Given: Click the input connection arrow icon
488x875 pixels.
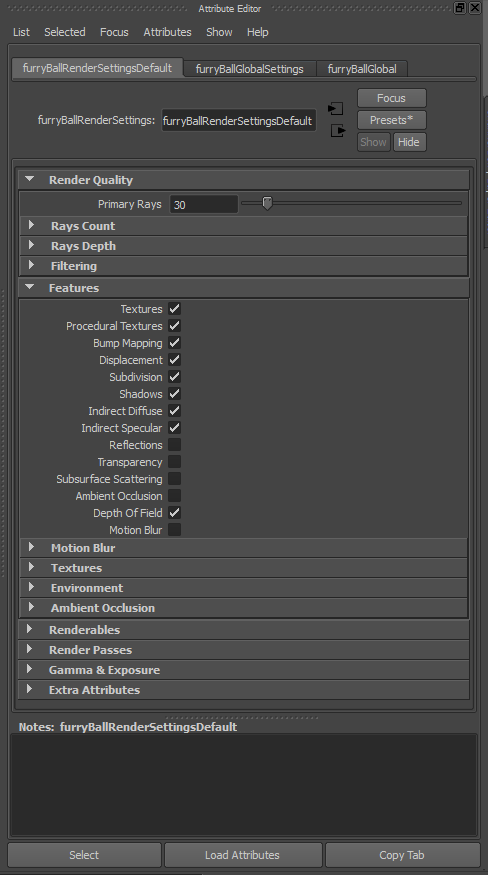Looking at the screenshot, I should pos(336,108).
